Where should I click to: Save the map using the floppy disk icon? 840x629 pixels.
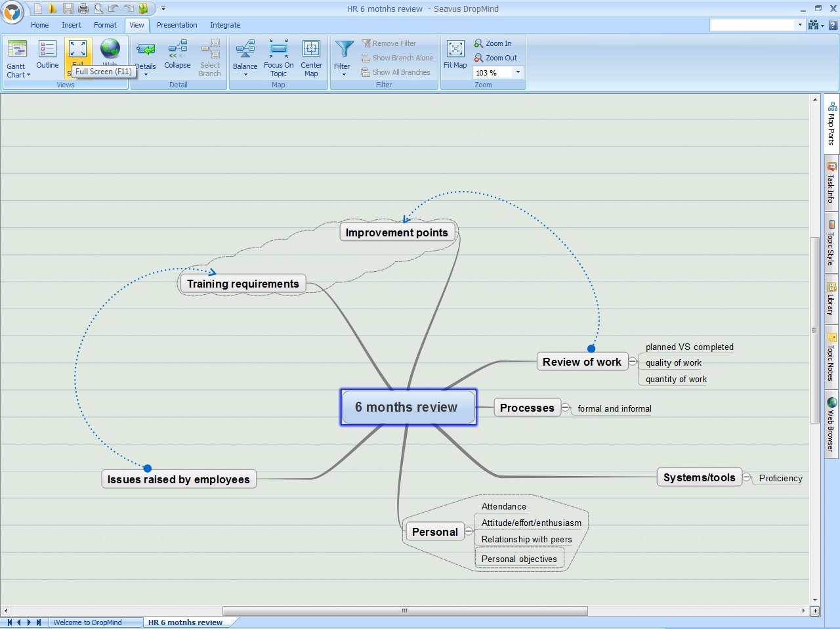click(x=68, y=9)
